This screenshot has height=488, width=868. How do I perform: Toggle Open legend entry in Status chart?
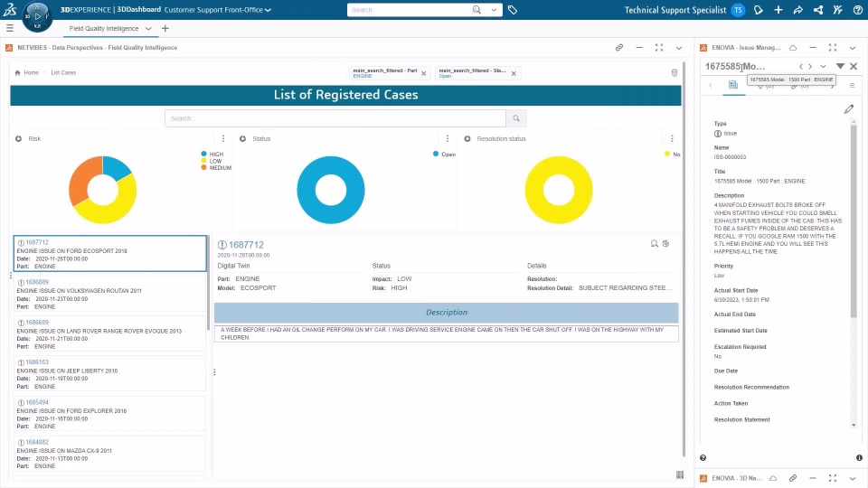tap(445, 155)
